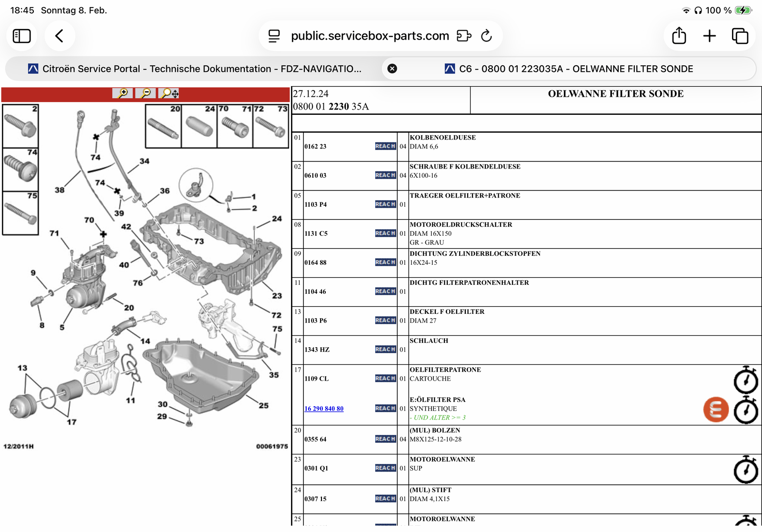Select the bolt 72/73 thumbnail in diagram
Image resolution: width=762 pixels, height=532 pixels.
click(271, 126)
